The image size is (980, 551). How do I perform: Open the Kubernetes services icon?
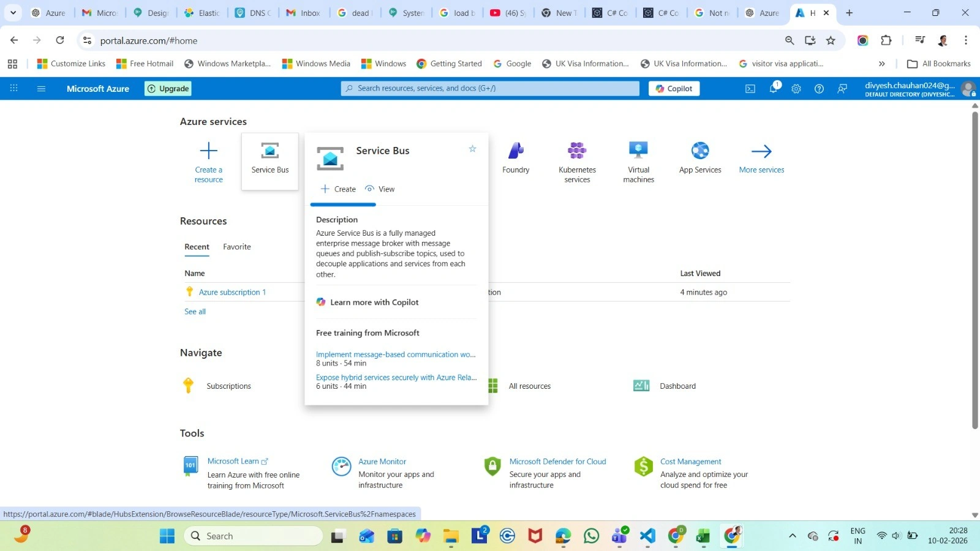point(577,151)
